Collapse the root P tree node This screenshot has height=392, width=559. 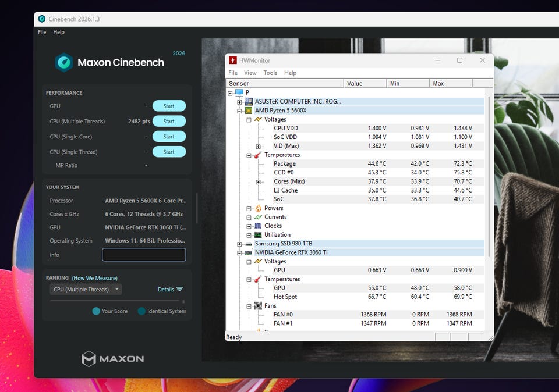(230, 93)
